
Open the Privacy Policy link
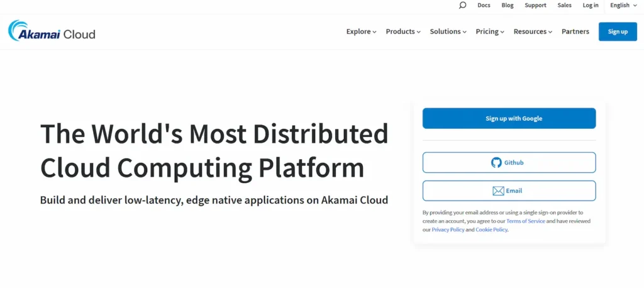(448, 230)
